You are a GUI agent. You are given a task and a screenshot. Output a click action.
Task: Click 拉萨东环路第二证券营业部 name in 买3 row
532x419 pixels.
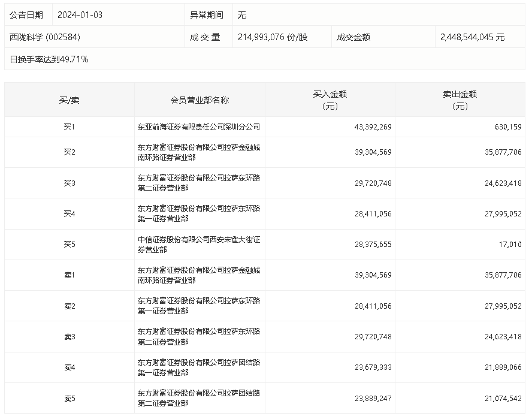click(x=199, y=183)
